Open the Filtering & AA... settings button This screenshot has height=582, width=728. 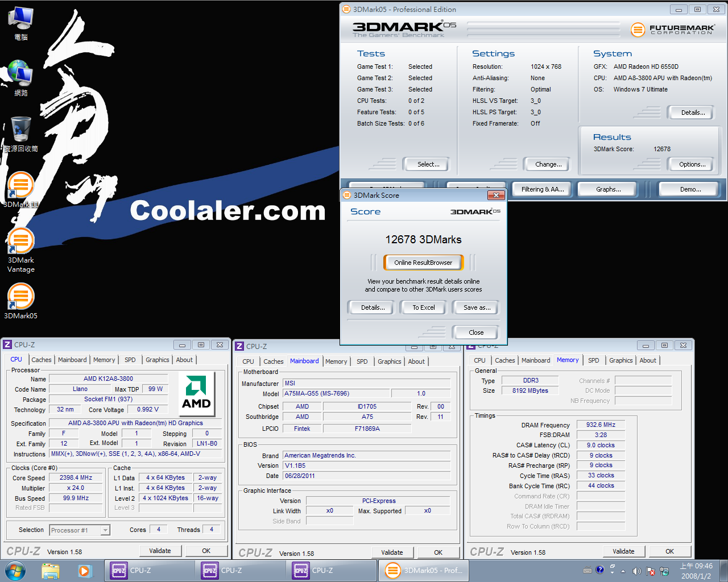(x=543, y=189)
